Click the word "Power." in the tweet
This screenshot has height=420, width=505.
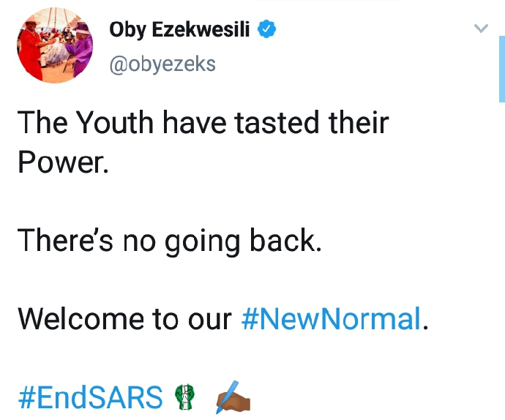pos(63,162)
